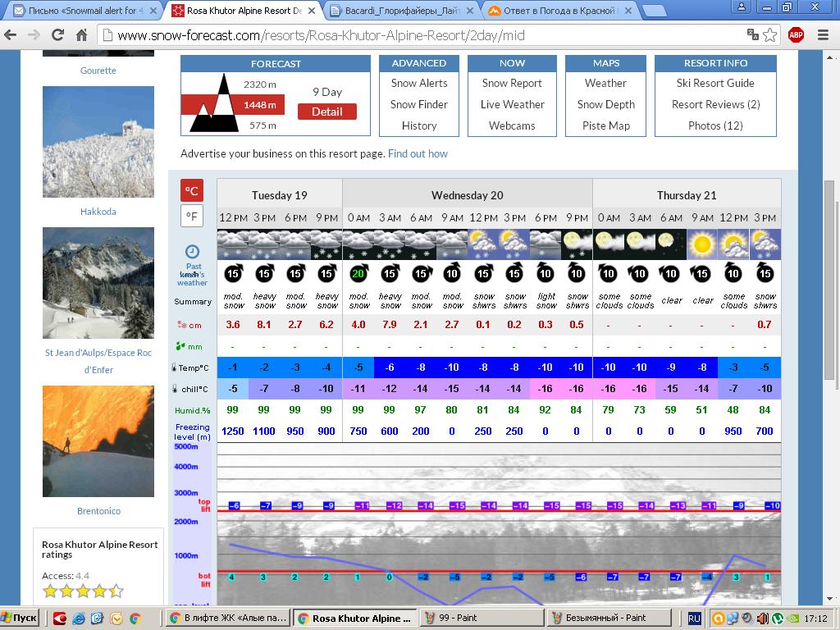Screen dimensions: 840x630
Task: Open the Photos (12) link
Action: (x=715, y=126)
